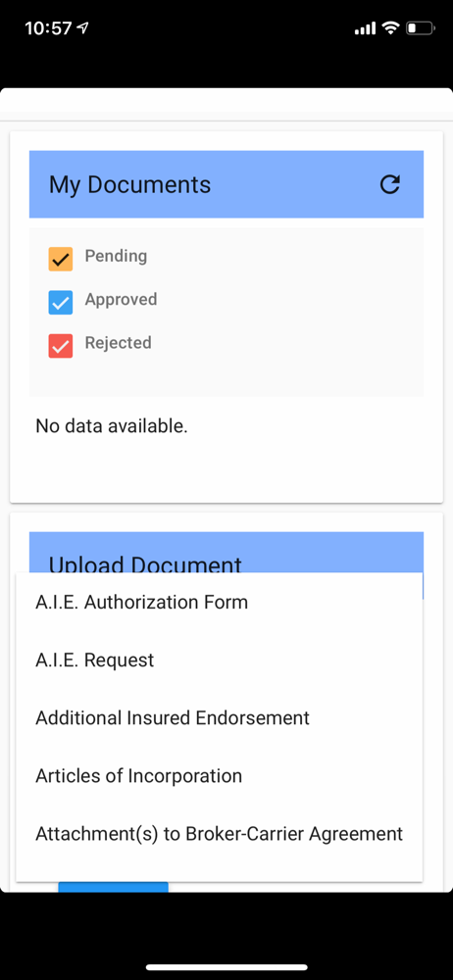
Task: Uncheck the Approved filter checkbox
Action: 61,303
